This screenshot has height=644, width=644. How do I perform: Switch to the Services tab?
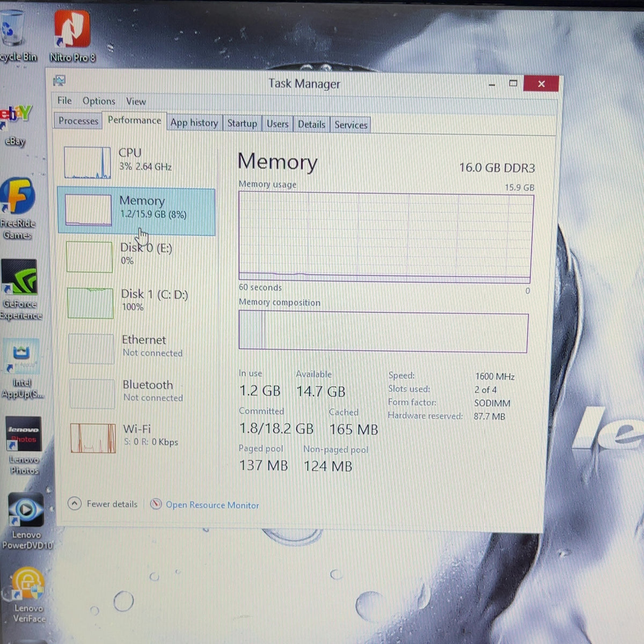(x=351, y=125)
